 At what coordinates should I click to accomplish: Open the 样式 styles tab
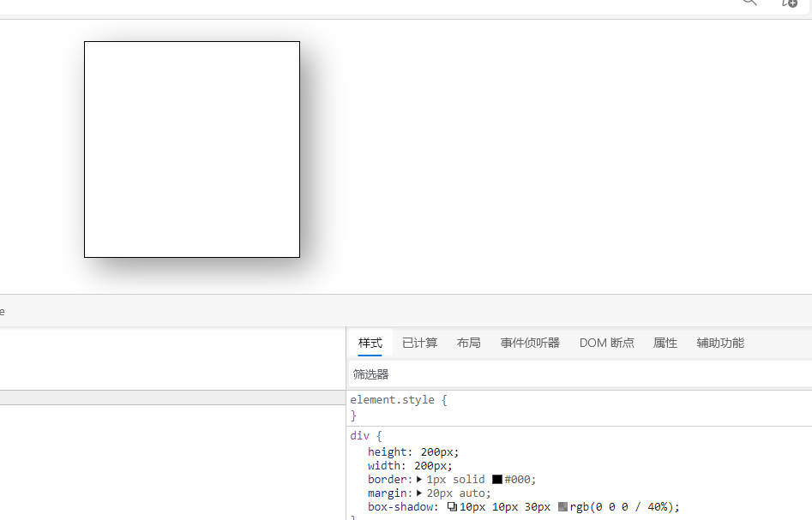pyautogui.click(x=370, y=343)
